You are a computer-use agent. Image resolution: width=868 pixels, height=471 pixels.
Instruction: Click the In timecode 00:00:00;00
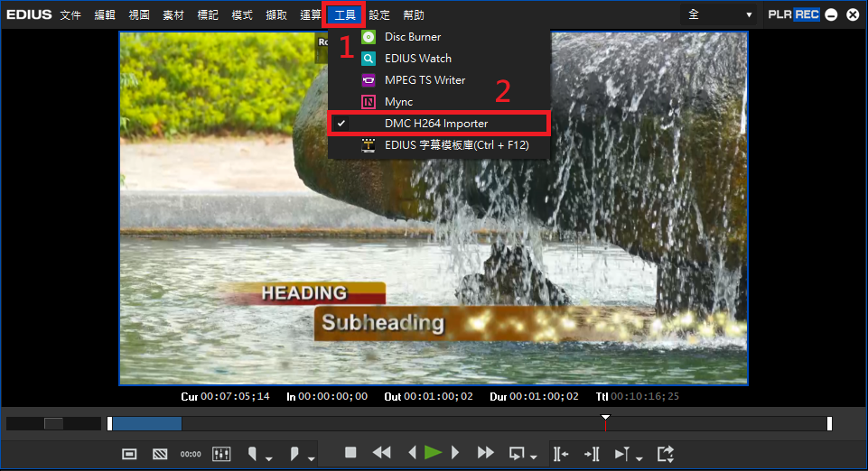[x=332, y=396]
